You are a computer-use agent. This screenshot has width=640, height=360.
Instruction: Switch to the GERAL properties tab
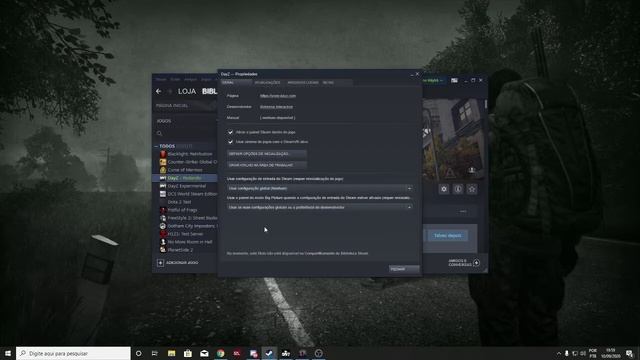(236, 82)
